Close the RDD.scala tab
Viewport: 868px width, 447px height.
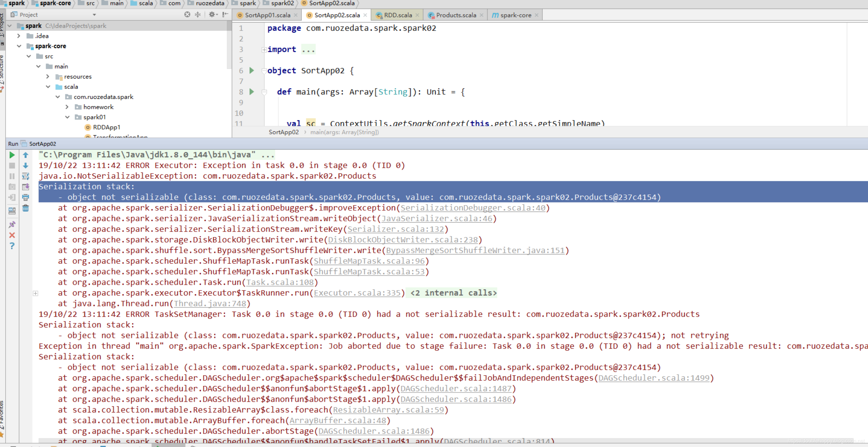(417, 15)
